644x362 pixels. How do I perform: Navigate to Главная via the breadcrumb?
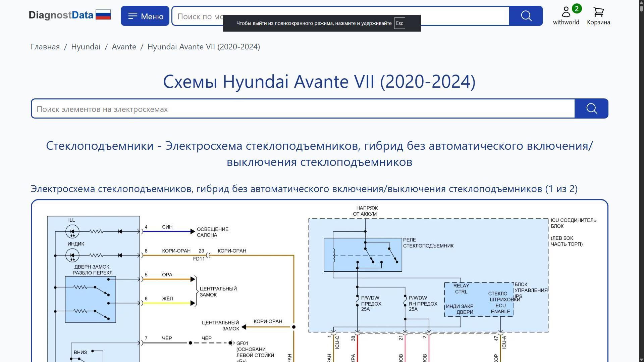click(x=44, y=47)
